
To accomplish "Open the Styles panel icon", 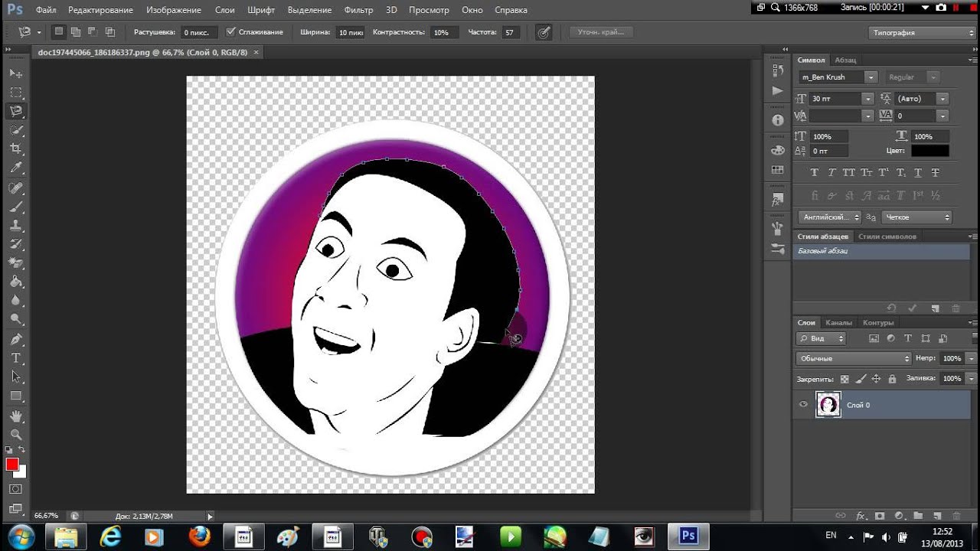I will 778,199.
